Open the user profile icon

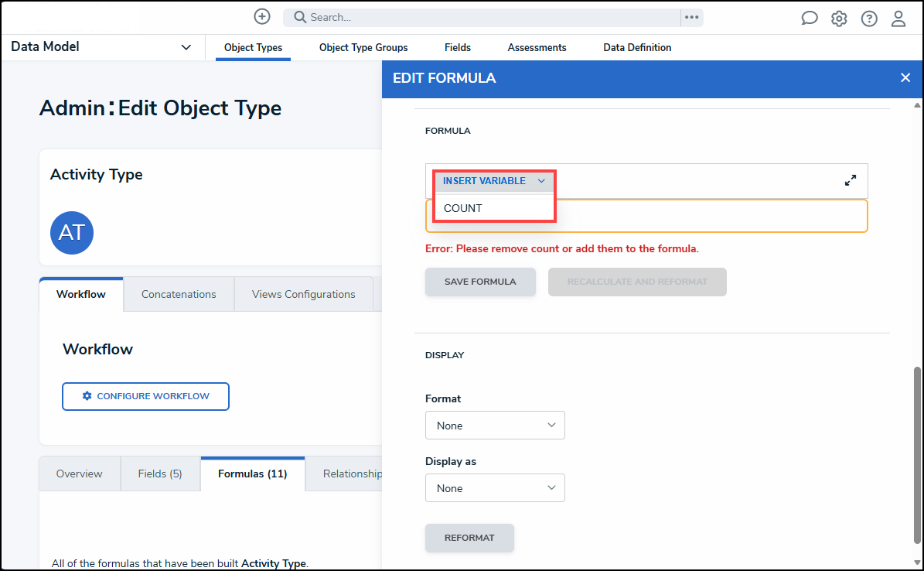[898, 18]
